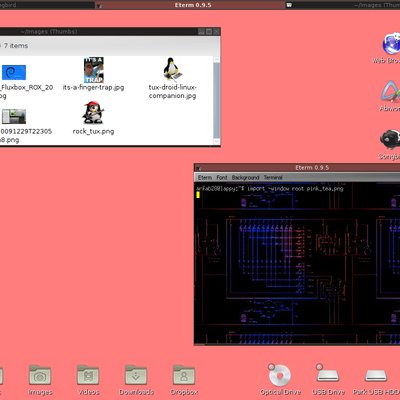The width and height of the screenshot is (400, 400).
Task: Select the Fluxbox_ROX blue swirl thumbnail
Action: click(x=14, y=72)
